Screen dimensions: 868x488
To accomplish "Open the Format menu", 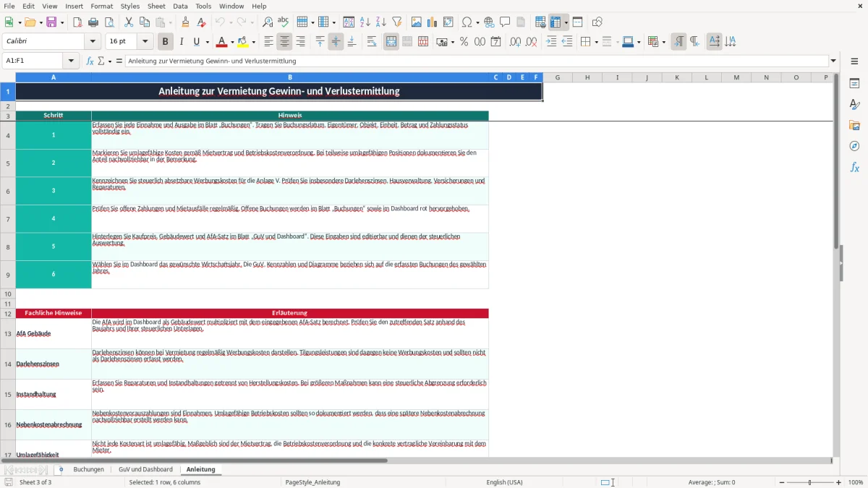I will pyautogui.click(x=101, y=6).
